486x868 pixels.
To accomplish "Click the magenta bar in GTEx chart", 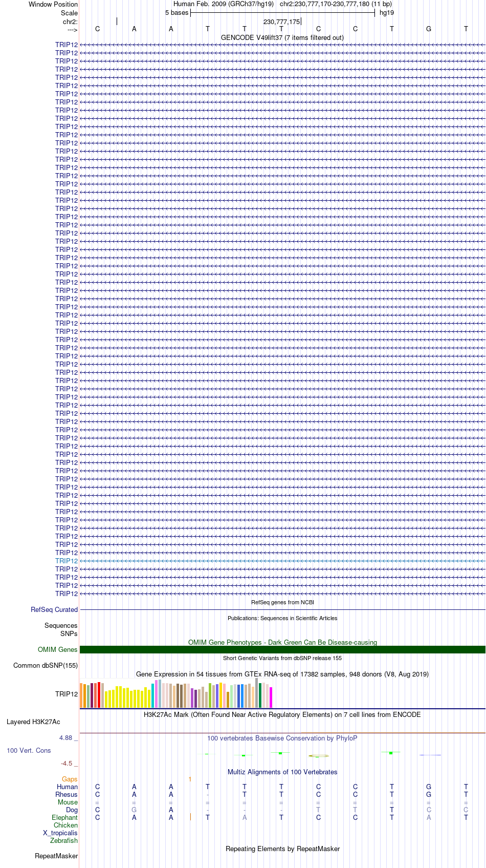I will (x=271, y=697).
